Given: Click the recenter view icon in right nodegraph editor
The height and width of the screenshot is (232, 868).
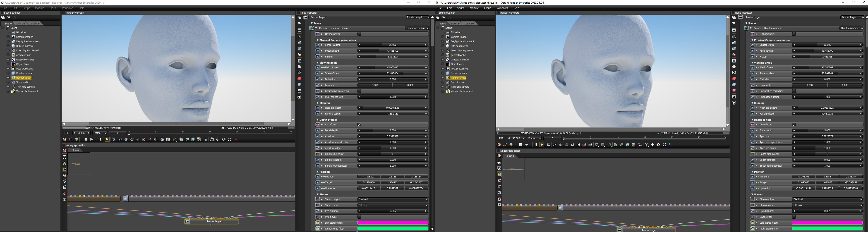Looking at the screenshot, I should (499, 156).
